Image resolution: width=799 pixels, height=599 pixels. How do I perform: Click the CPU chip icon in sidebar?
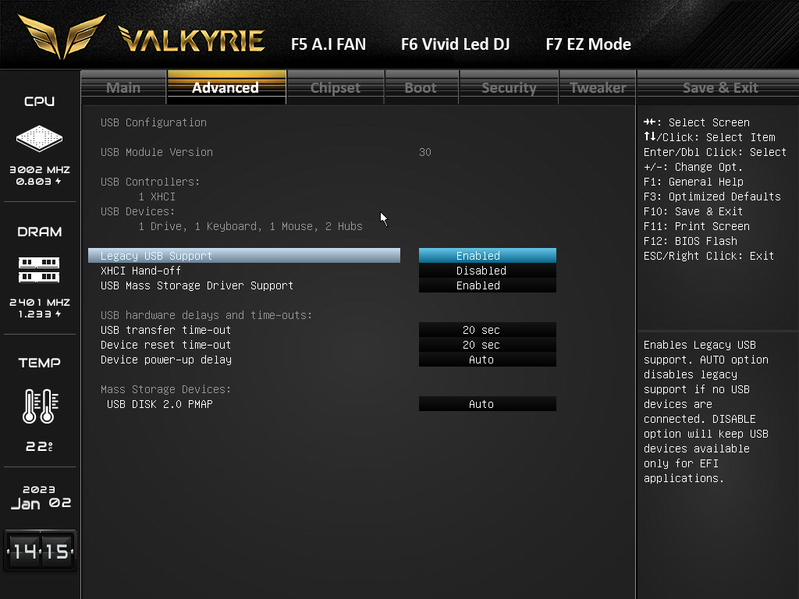(x=39, y=138)
